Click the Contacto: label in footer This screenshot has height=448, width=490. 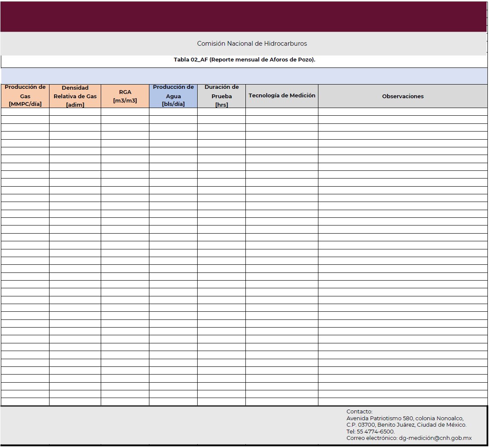(x=359, y=412)
